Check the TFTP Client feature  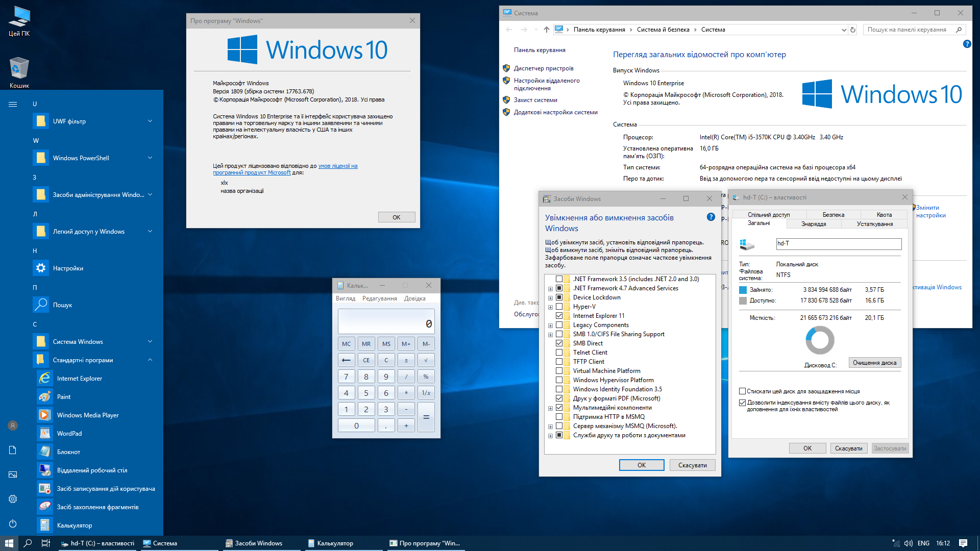coord(559,362)
